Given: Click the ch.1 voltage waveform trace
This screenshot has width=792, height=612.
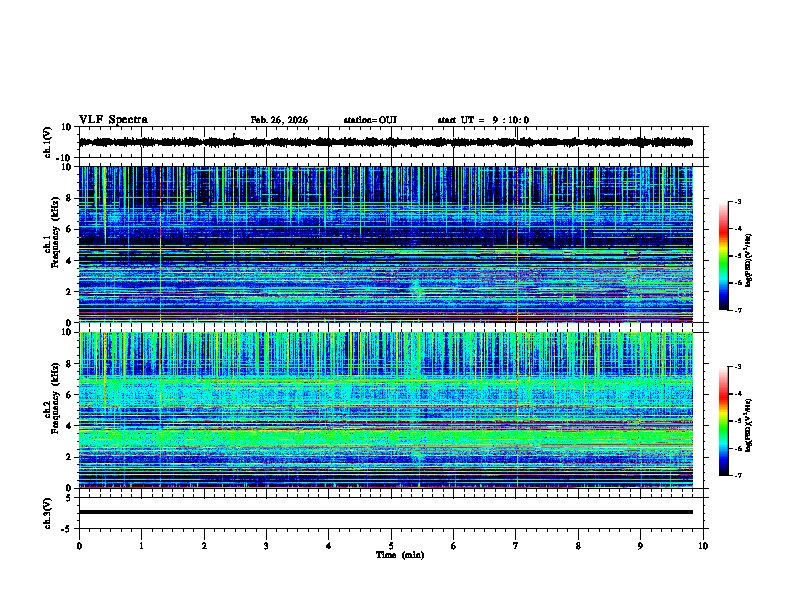Looking at the screenshot, I should [x=385, y=142].
